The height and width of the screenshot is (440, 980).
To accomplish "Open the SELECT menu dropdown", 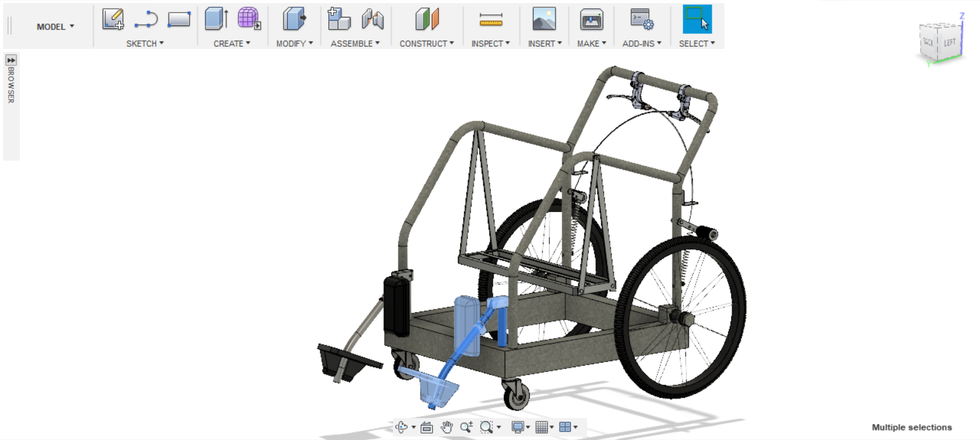I will (697, 44).
